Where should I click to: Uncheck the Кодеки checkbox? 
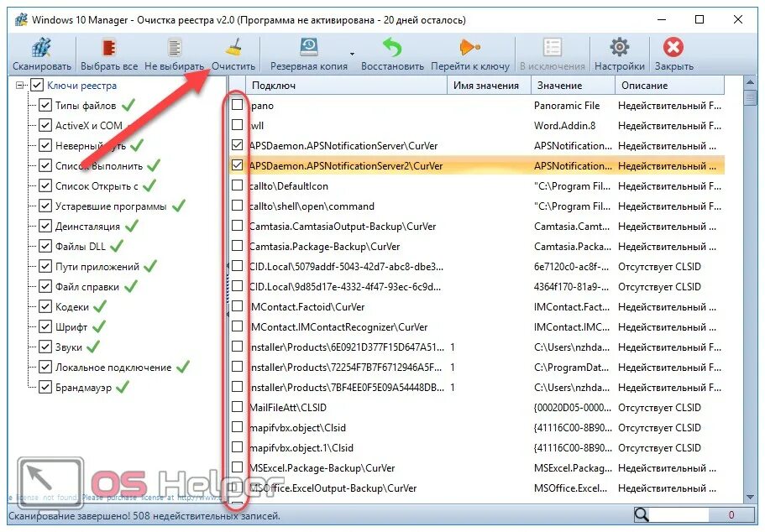[45, 306]
